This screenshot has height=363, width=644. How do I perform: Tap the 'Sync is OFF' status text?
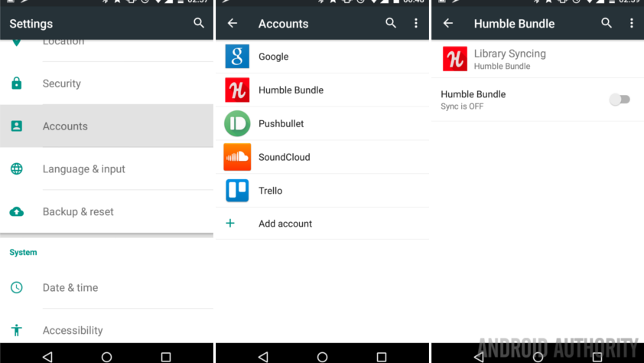coord(462,106)
